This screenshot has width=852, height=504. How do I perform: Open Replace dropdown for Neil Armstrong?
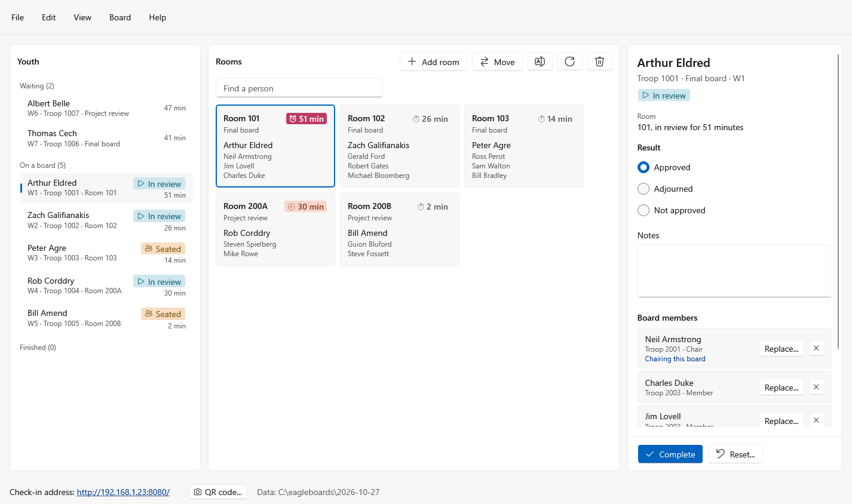pos(781,348)
